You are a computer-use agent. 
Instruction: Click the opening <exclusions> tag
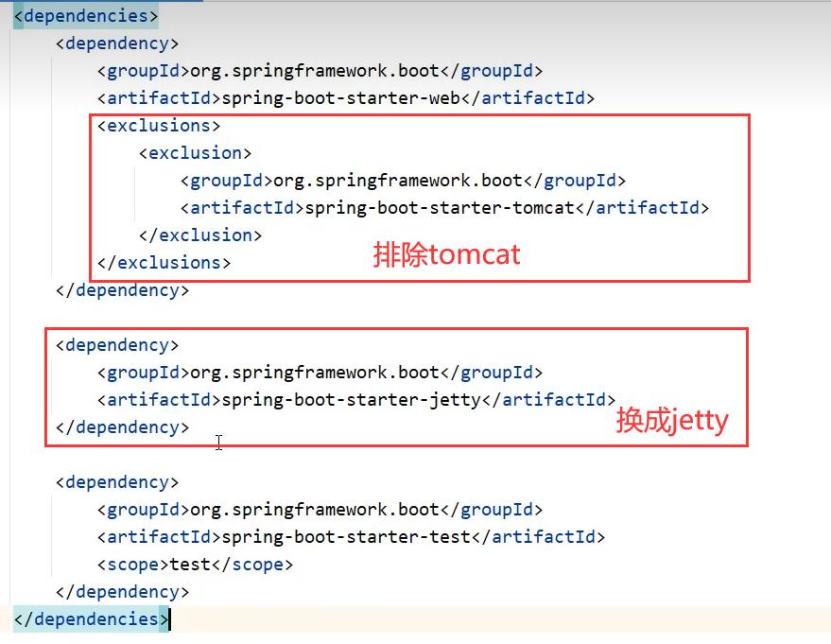pyautogui.click(x=158, y=126)
